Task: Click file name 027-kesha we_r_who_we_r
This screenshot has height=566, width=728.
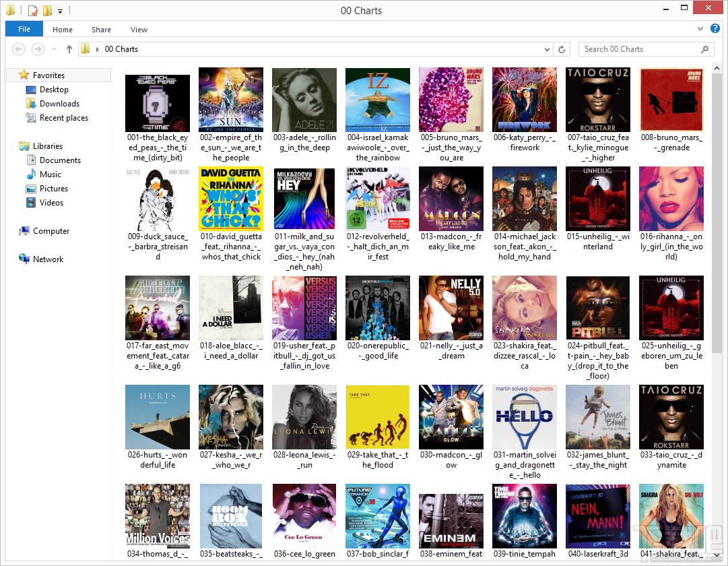Action: tap(231, 460)
